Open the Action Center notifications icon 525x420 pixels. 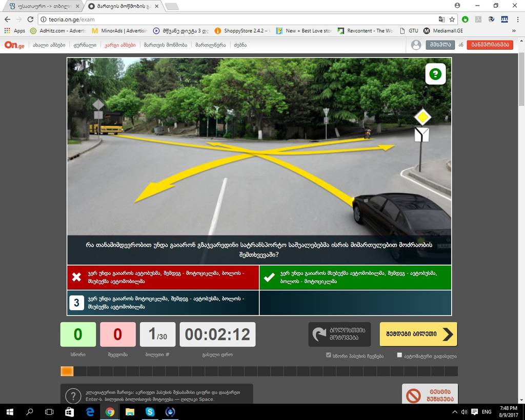coord(474,412)
